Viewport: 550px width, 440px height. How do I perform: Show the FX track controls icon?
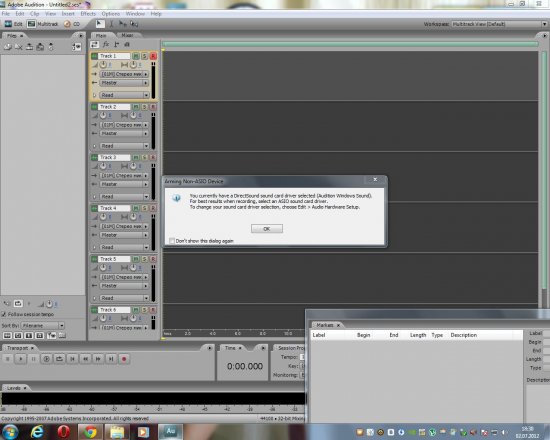point(106,44)
